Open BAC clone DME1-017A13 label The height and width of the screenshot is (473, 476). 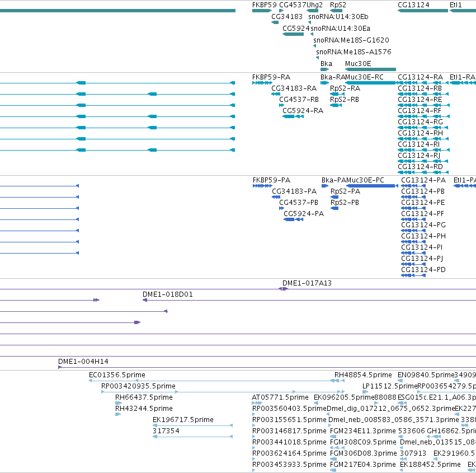pos(307,283)
